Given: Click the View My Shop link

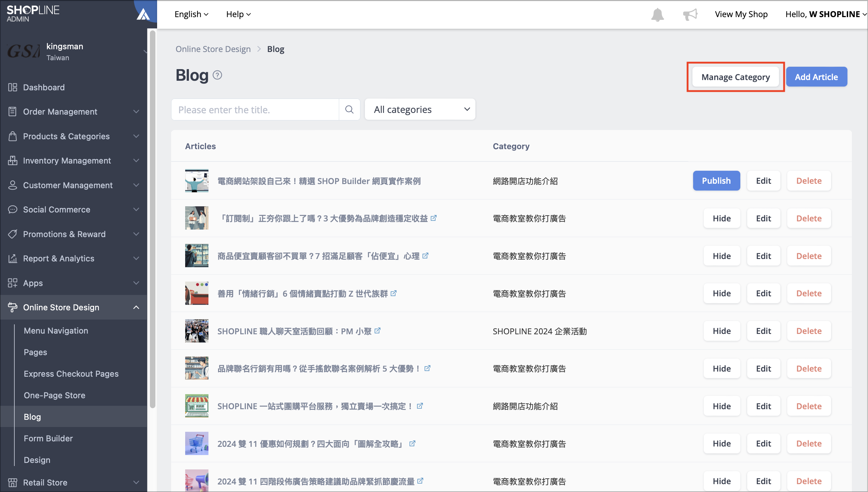Looking at the screenshot, I should tap(741, 14).
